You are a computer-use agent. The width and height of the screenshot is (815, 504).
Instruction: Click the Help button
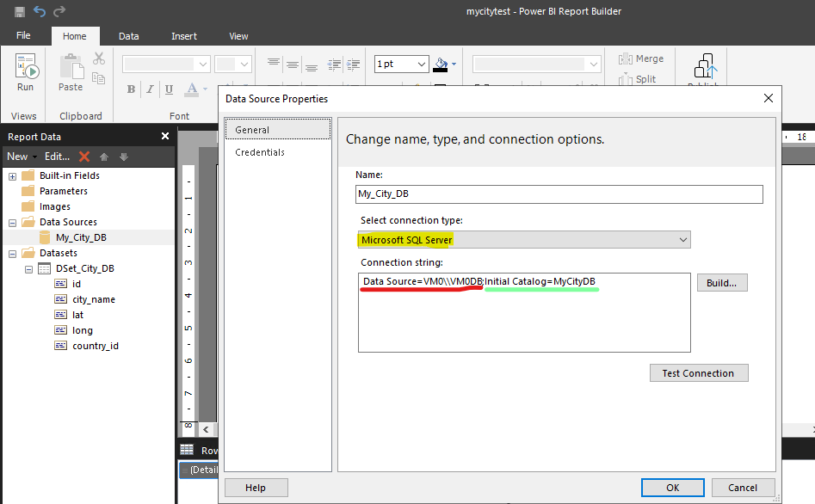point(256,488)
